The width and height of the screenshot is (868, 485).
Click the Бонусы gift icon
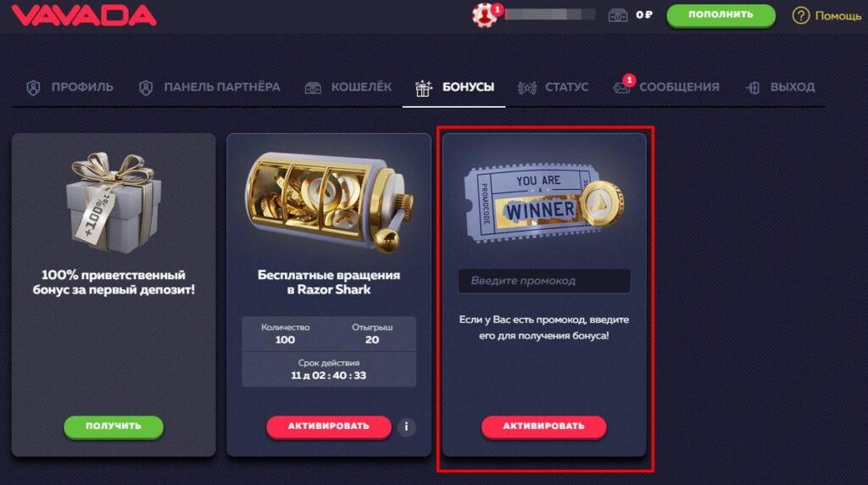(424, 87)
